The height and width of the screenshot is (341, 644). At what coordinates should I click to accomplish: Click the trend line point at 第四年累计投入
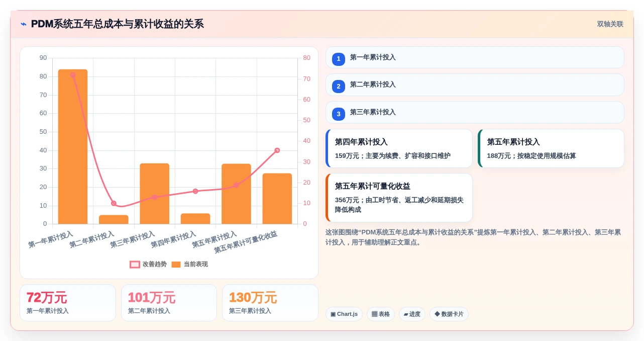tap(195, 191)
